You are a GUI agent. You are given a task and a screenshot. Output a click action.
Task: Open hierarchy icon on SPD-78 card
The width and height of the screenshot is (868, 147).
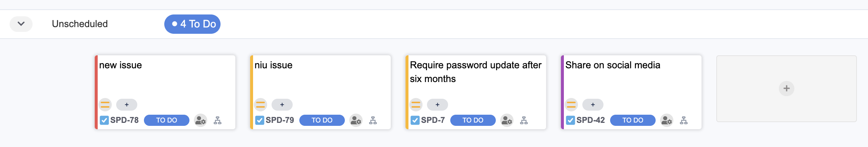[218, 120]
